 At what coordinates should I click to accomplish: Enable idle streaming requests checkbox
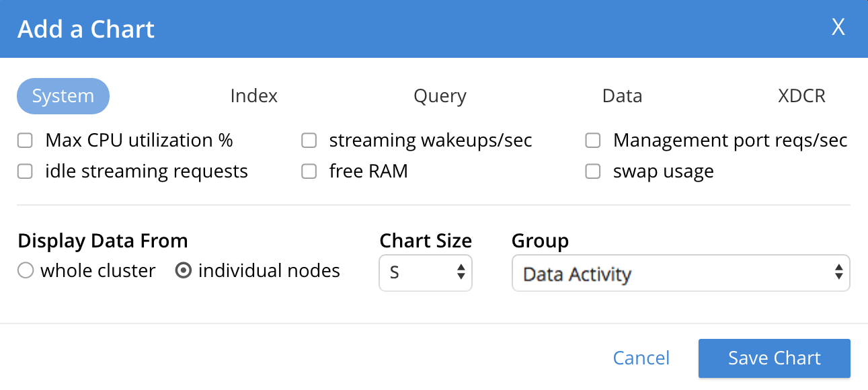[26, 171]
